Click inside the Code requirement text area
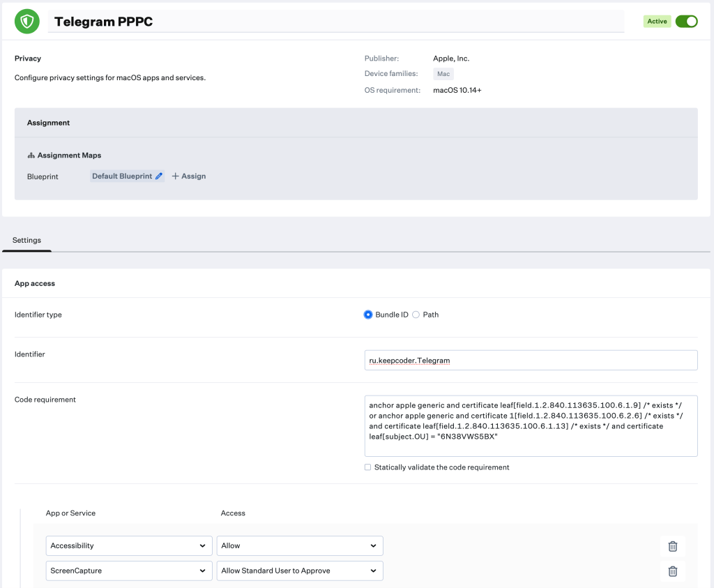 530,426
